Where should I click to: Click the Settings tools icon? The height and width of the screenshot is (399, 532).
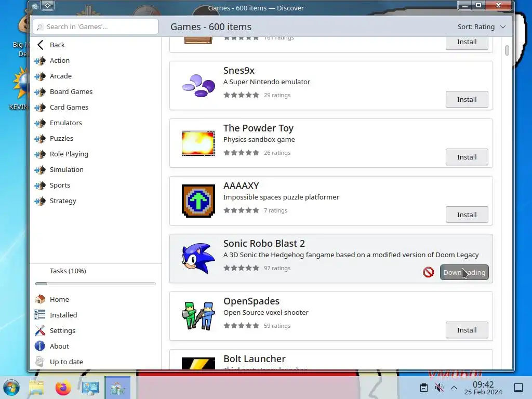40,330
